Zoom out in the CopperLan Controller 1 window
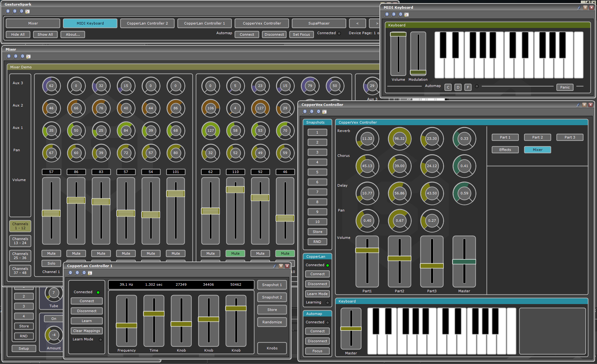The image size is (597, 364). click(70, 273)
